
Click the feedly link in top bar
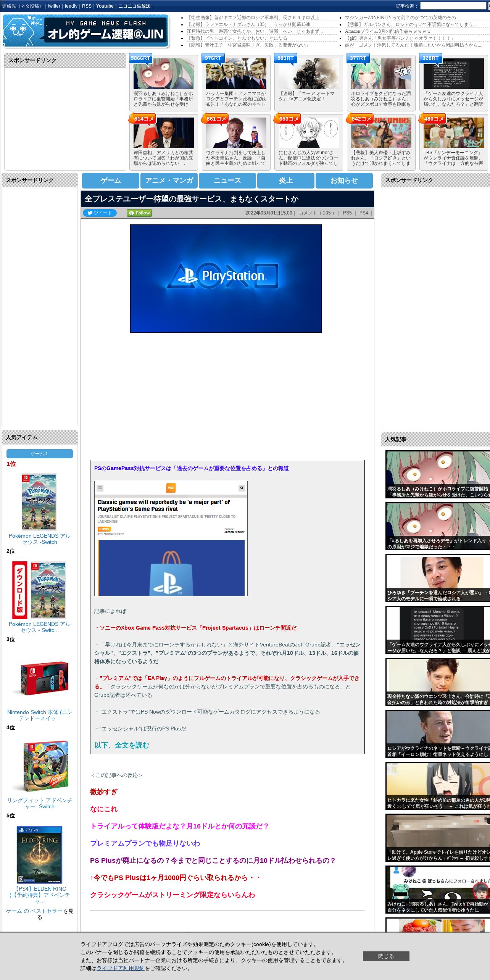coord(71,6)
